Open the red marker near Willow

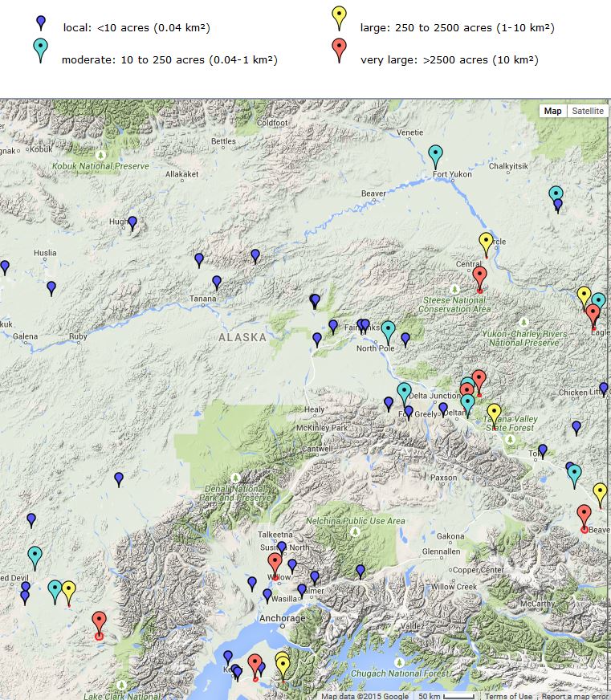(275, 563)
